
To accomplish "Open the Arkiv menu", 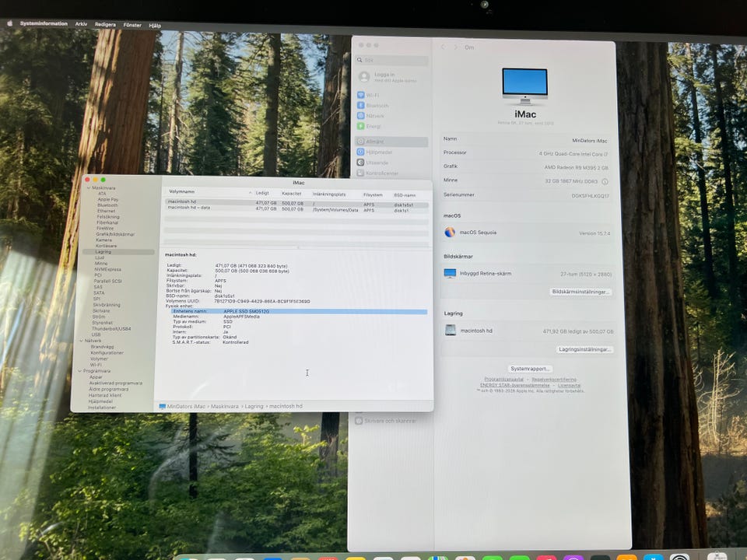I will tap(81, 24).
